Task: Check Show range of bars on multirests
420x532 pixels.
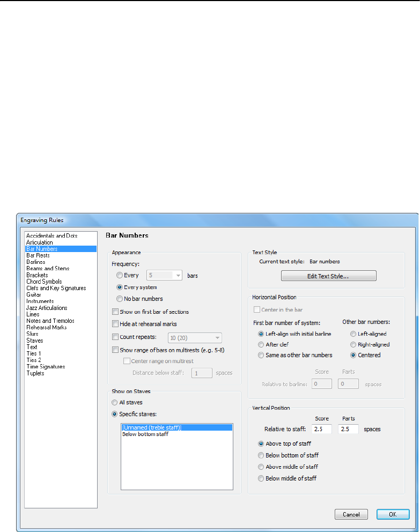Action: pos(115,350)
